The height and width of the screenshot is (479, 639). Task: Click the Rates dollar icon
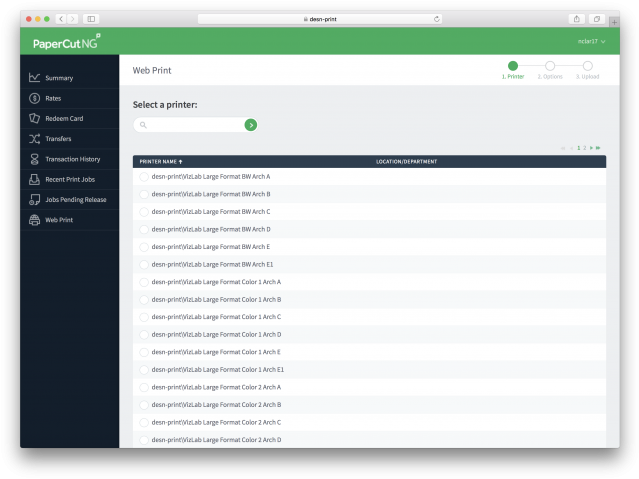[x=35, y=98]
